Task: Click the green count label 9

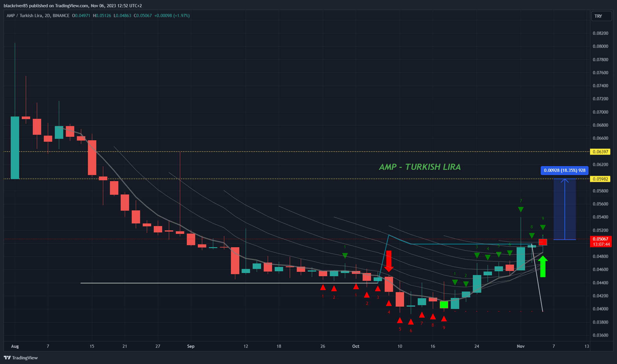Action: click(543, 219)
